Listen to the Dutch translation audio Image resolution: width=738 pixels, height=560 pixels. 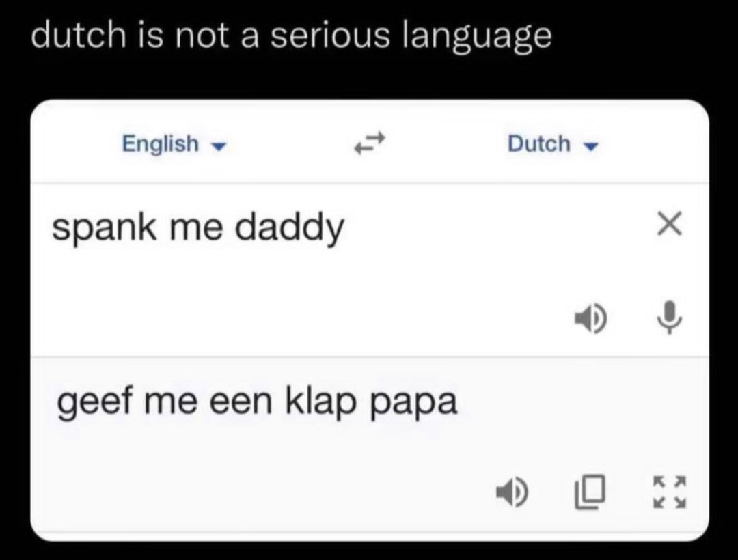[510, 490]
